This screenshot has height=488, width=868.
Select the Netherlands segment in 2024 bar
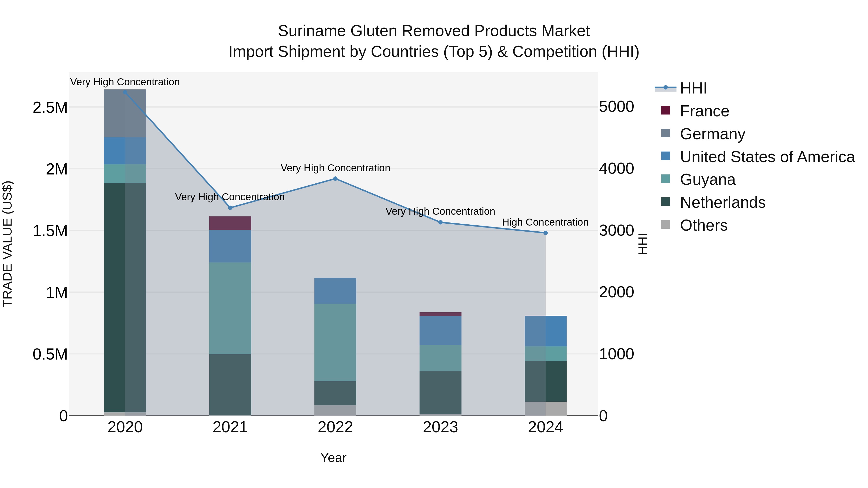pyautogui.click(x=546, y=381)
